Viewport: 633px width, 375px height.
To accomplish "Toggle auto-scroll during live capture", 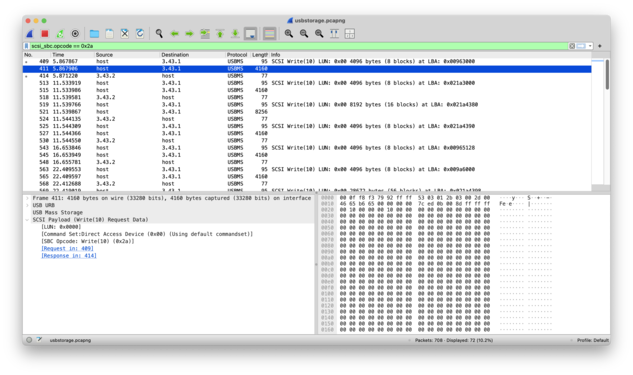I will pyautogui.click(x=250, y=34).
